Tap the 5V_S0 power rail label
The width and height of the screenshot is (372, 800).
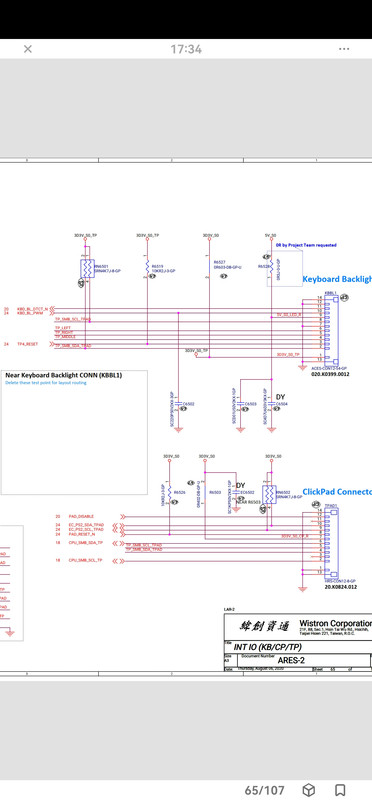pos(270,236)
